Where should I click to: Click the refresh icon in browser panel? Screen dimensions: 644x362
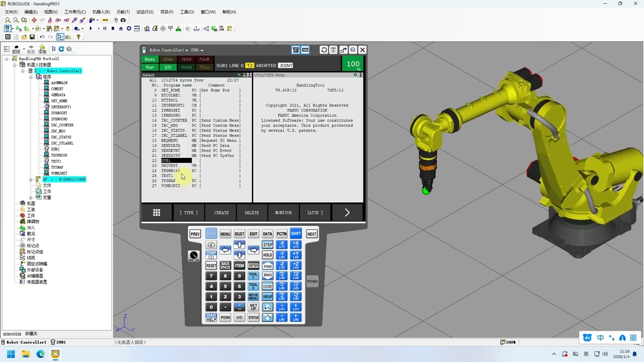point(61,49)
